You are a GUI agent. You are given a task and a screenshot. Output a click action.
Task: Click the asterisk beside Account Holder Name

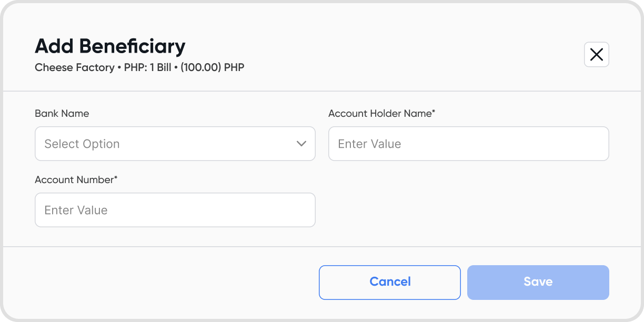click(434, 112)
